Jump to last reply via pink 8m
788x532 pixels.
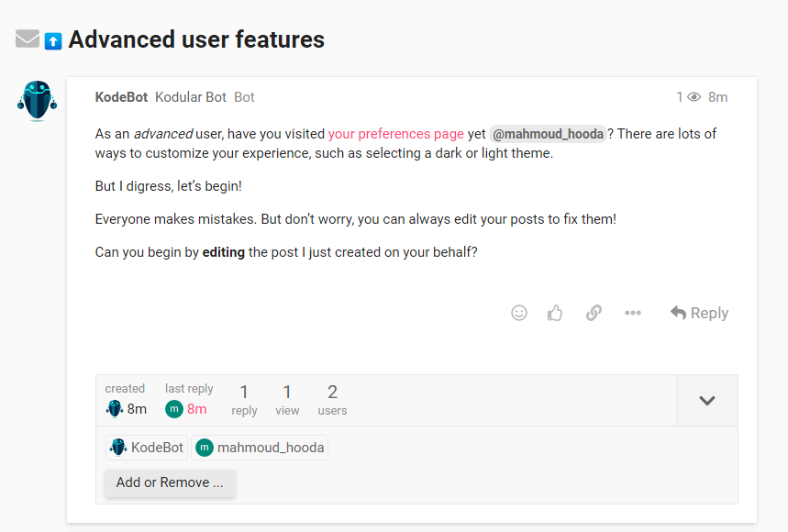pyautogui.click(x=197, y=409)
